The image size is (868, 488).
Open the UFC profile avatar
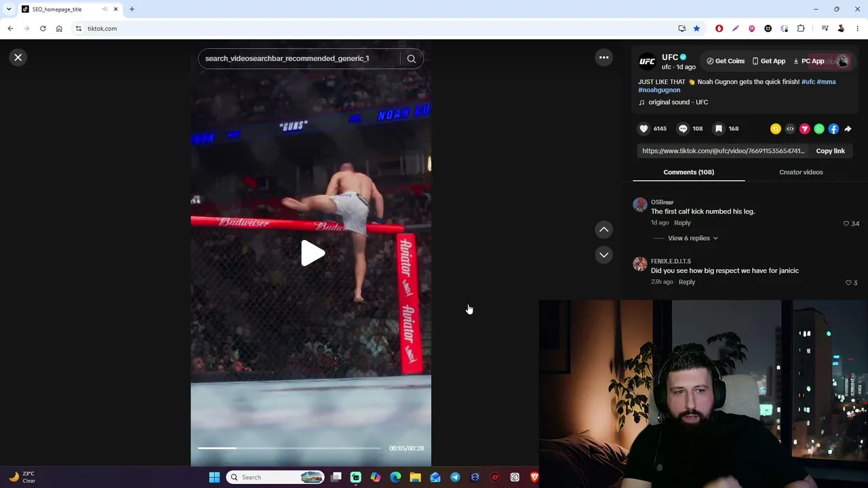coord(648,62)
